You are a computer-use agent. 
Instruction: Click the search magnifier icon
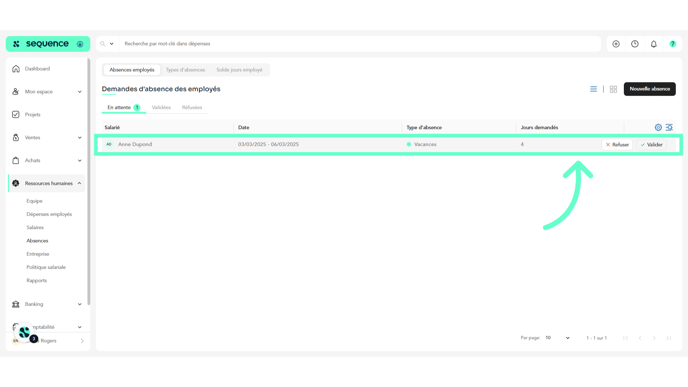(103, 44)
